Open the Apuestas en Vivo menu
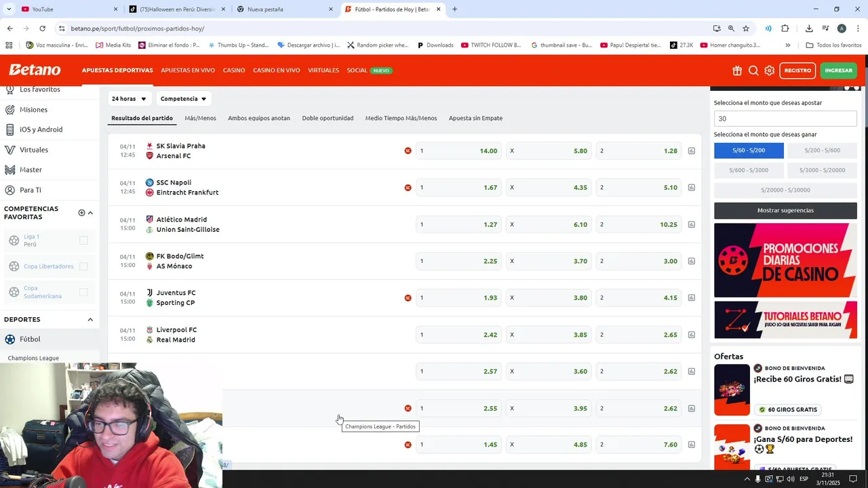The image size is (868, 488). click(188, 70)
